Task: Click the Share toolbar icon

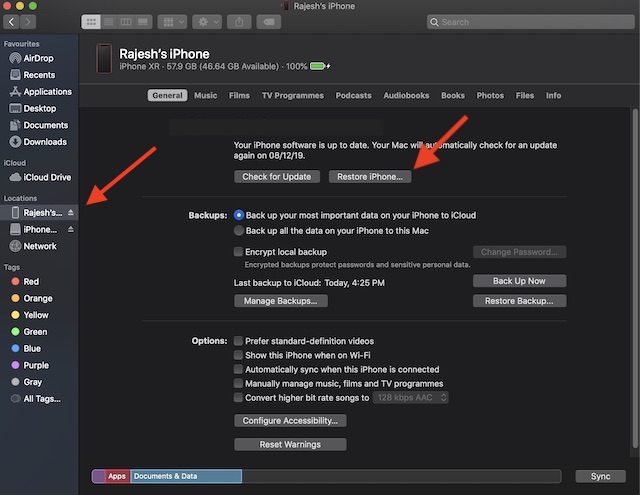Action: pyautogui.click(x=239, y=22)
